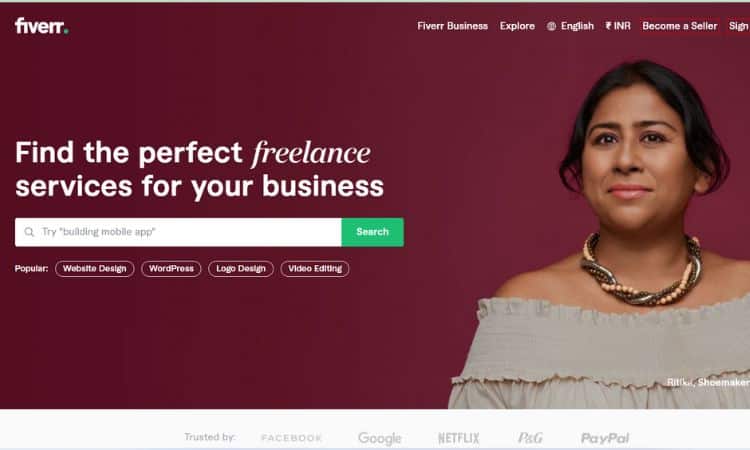Viewport: 750px width, 450px height.
Task: Open the English language selector
Action: coord(570,26)
